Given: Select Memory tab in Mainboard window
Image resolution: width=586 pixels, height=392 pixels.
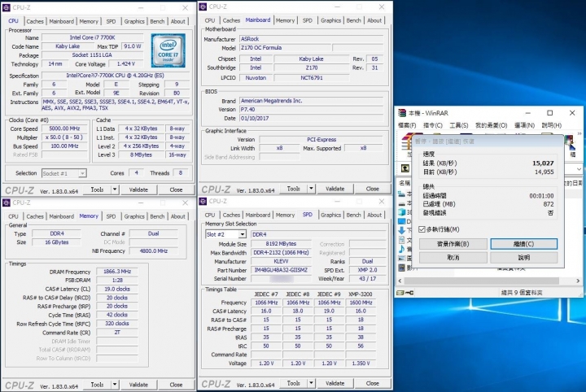Looking at the screenshot, I should [x=285, y=20].
